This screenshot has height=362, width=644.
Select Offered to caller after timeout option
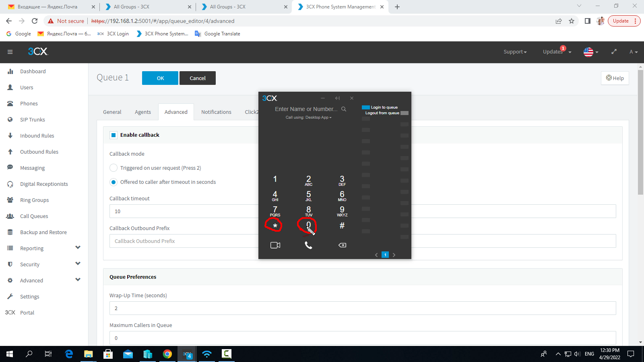coord(114,182)
